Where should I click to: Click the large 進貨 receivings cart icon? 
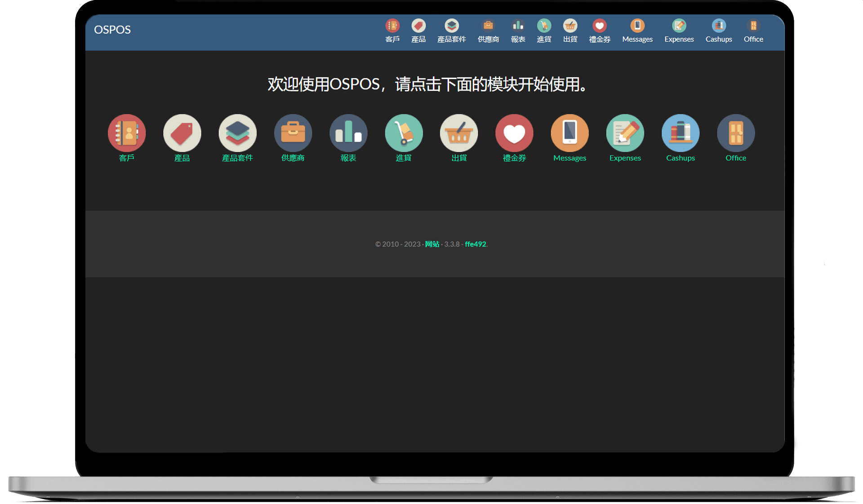click(404, 133)
